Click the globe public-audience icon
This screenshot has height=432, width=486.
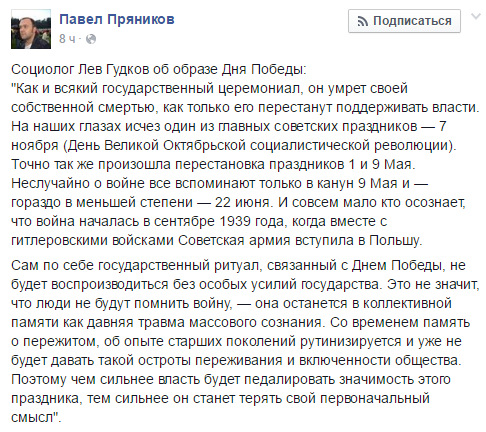click(x=91, y=39)
